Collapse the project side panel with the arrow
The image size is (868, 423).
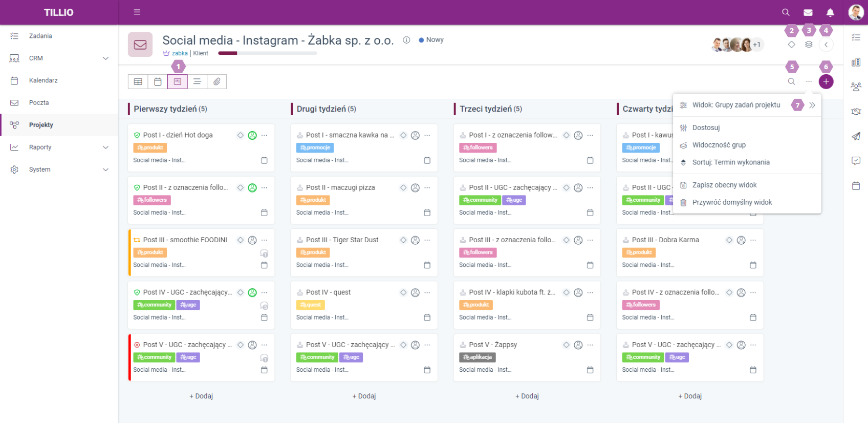pyautogui.click(x=826, y=45)
